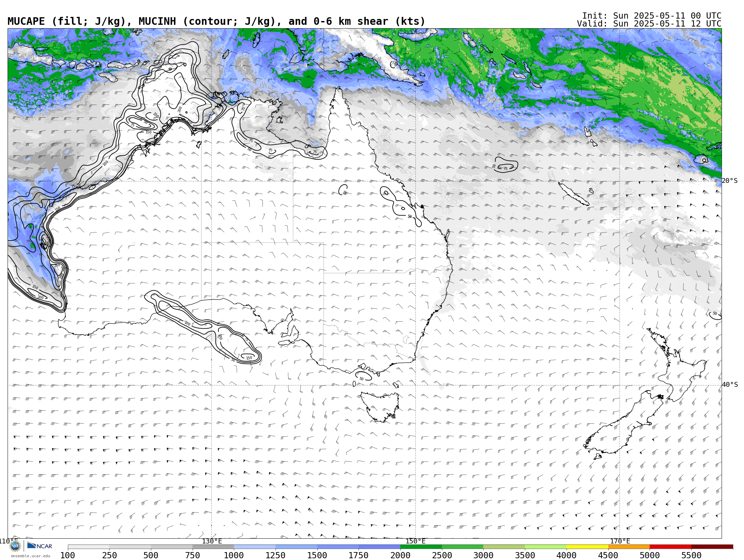Pick the lightest gray 100–250 colorbar segment
Viewport: 744px width, 560px height.
tap(89, 547)
